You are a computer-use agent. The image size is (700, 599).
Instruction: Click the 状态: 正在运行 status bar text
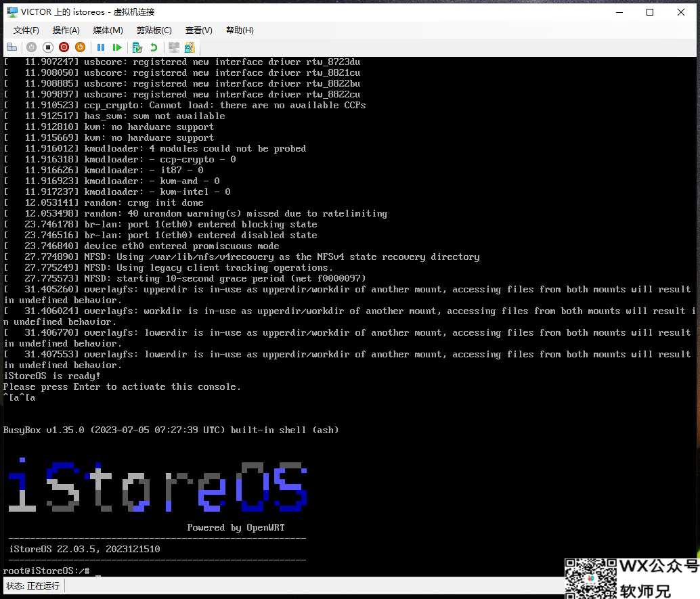click(33, 585)
